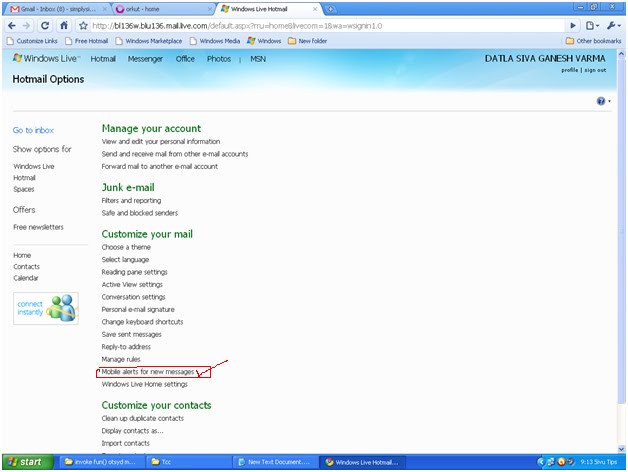
Task: Open Select language
Action: 125,260
